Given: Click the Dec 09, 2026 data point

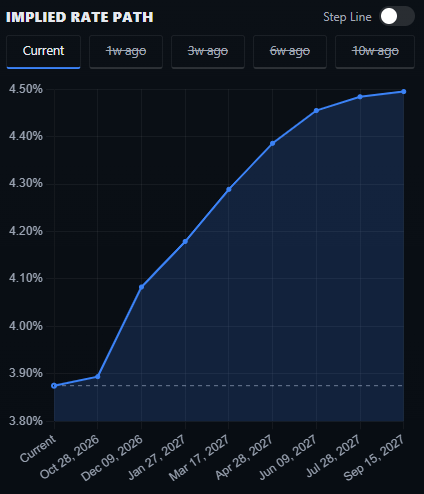Looking at the screenshot, I should 141,287.
